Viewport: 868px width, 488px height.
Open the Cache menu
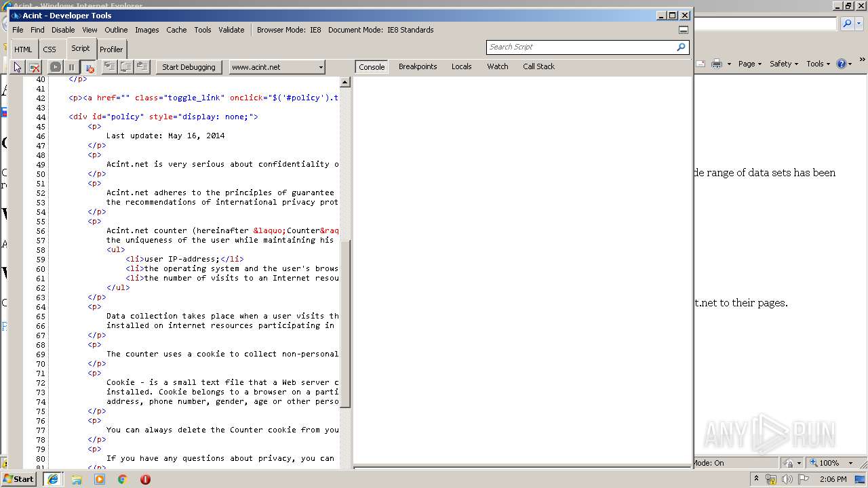[x=176, y=30]
